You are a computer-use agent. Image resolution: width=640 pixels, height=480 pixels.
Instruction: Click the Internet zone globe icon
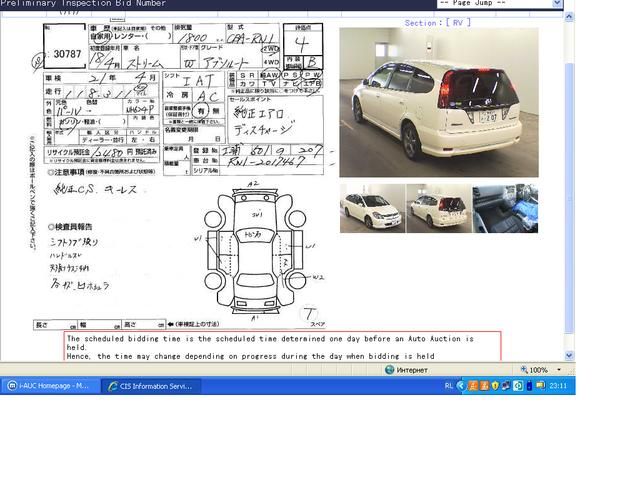390,370
